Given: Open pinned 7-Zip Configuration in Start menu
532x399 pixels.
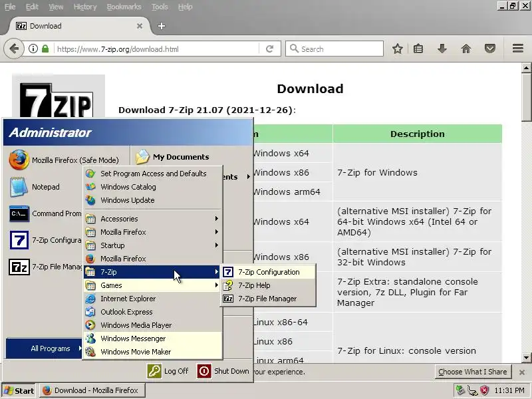Looking at the screenshot, I should point(45,240).
